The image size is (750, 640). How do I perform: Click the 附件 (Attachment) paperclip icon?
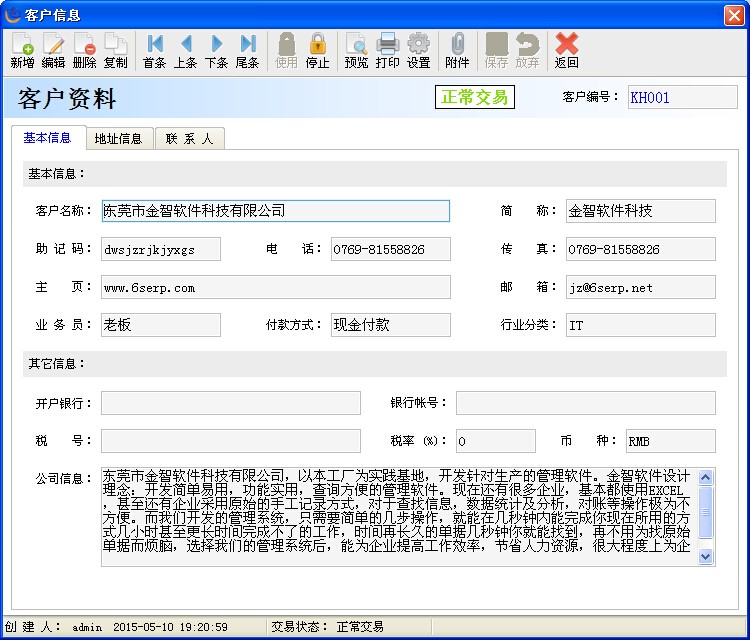point(457,50)
